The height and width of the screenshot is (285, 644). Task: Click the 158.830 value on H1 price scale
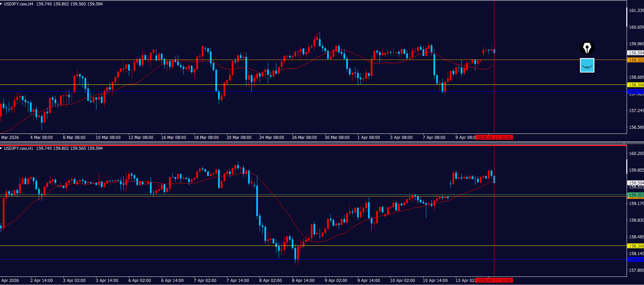tap(636, 220)
